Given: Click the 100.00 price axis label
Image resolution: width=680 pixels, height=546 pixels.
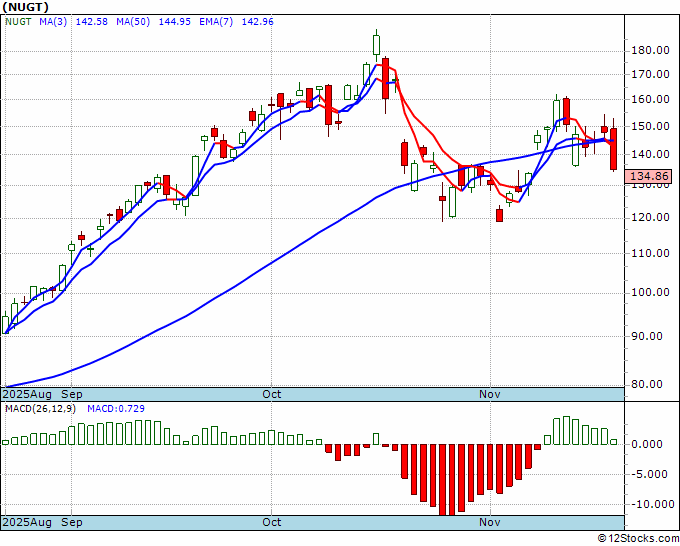Looking at the screenshot, I should [650, 292].
